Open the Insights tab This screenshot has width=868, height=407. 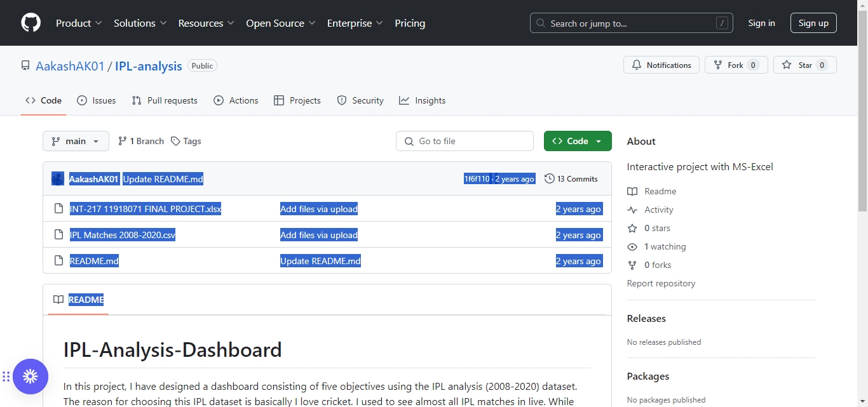(422, 100)
